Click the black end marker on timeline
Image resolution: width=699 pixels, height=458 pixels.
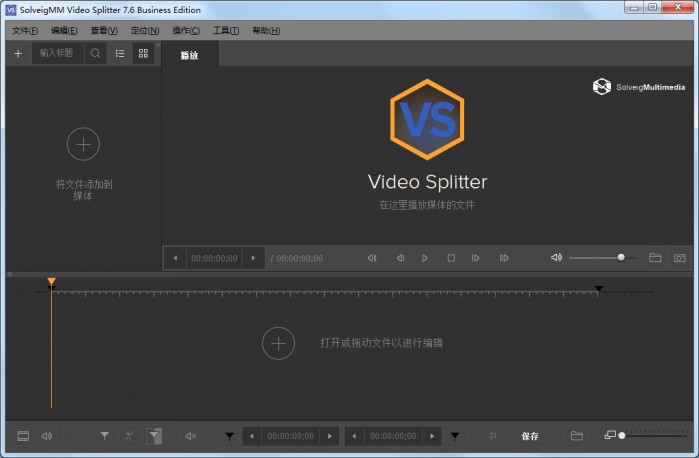[x=599, y=289]
